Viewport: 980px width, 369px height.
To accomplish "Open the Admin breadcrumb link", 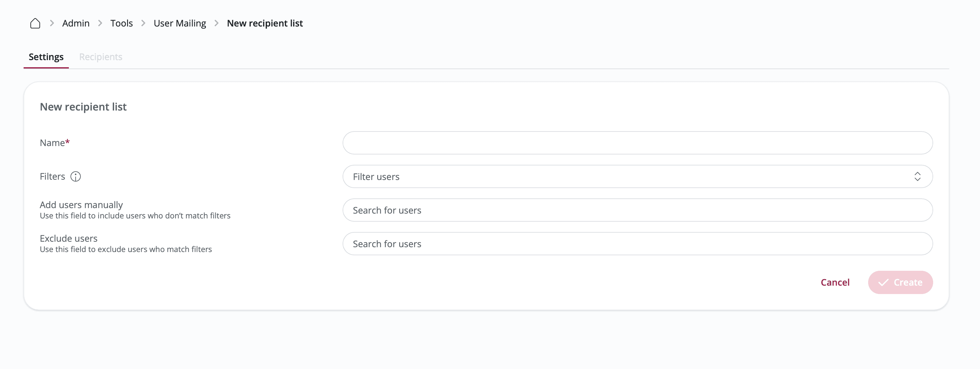I will pos(76,23).
